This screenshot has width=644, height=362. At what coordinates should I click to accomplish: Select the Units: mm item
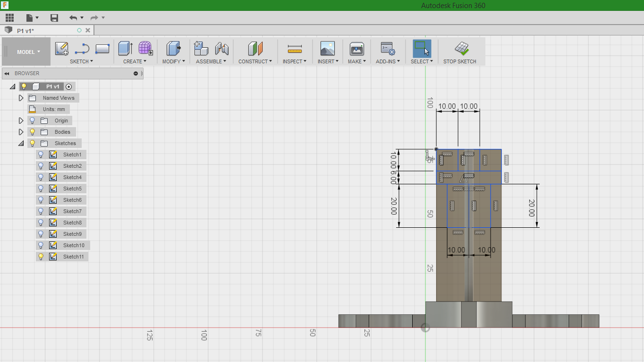tap(54, 109)
